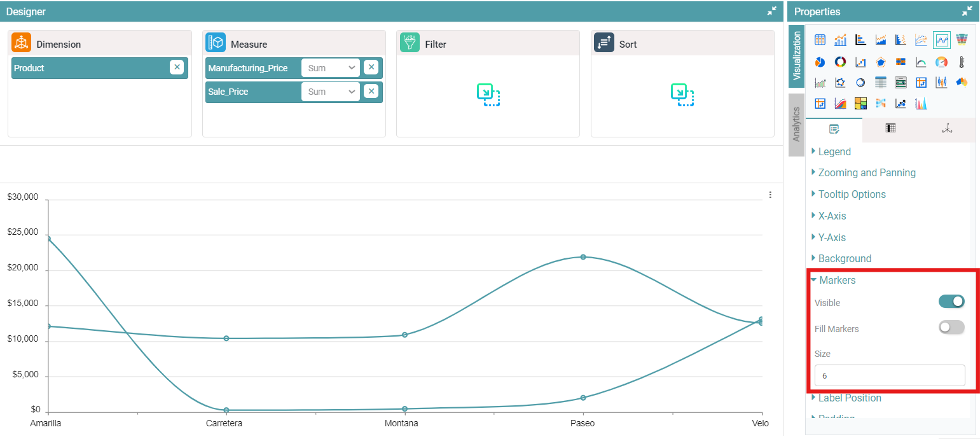Image resolution: width=980 pixels, height=439 pixels.
Task: Choose the candlestick chart icon
Action: tap(941, 82)
